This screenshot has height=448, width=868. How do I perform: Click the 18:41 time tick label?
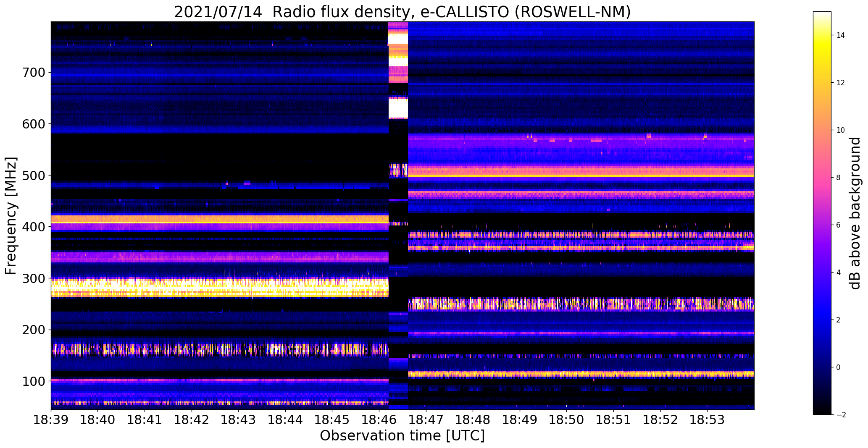point(145,420)
